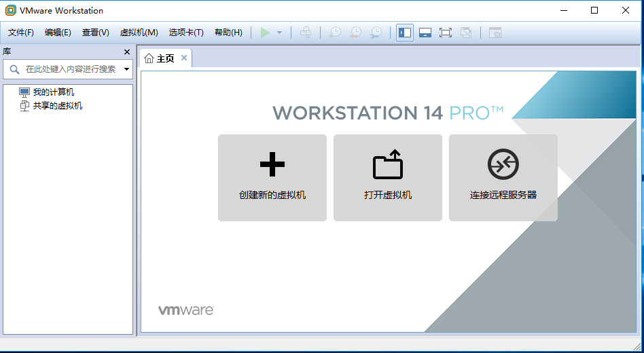The width and height of the screenshot is (644, 353).
Task: Click the revert to snapshot icon
Action: (356, 33)
